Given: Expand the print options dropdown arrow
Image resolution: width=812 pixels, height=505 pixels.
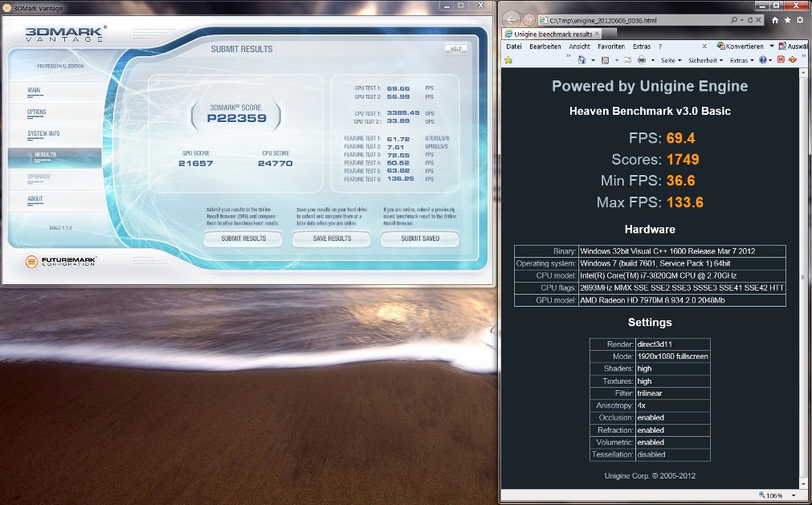Looking at the screenshot, I should 653,60.
